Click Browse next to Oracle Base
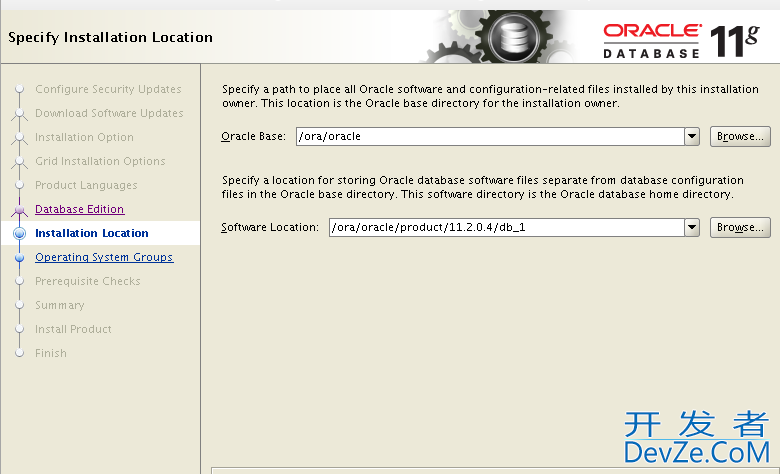The height and width of the screenshot is (474, 780). pyautogui.click(x=740, y=136)
